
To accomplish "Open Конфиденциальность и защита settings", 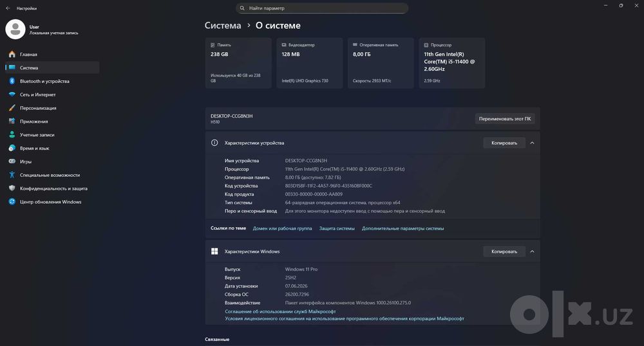I will [x=52, y=188].
